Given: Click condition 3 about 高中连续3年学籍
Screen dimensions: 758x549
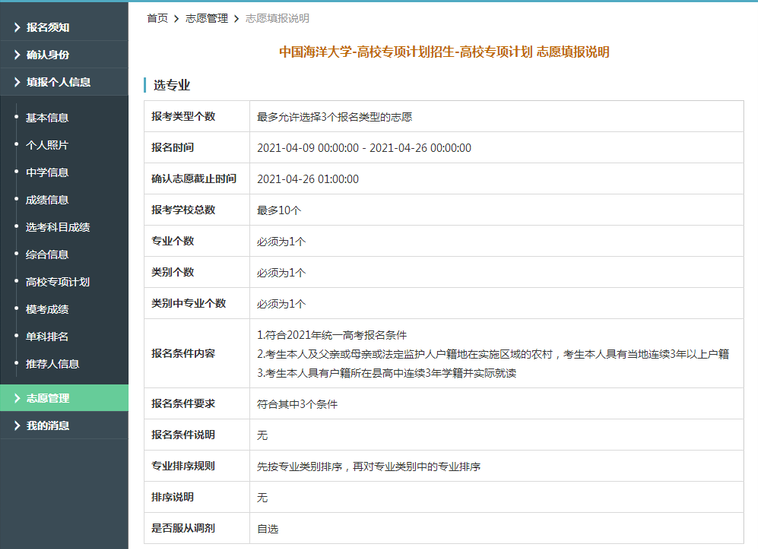Looking at the screenshot, I should click(x=386, y=373).
